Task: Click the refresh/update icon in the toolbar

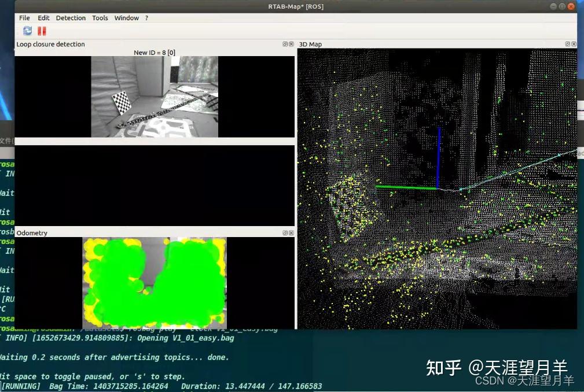Action: [x=27, y=31]
